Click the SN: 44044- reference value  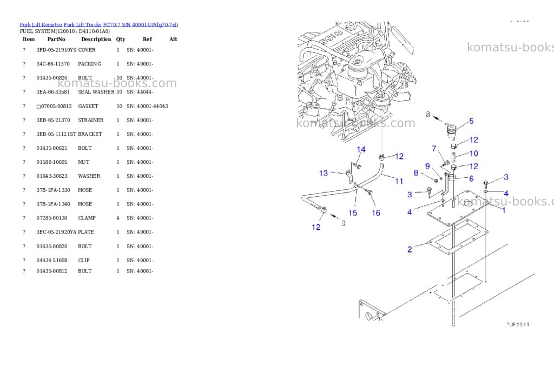point(140,92)
